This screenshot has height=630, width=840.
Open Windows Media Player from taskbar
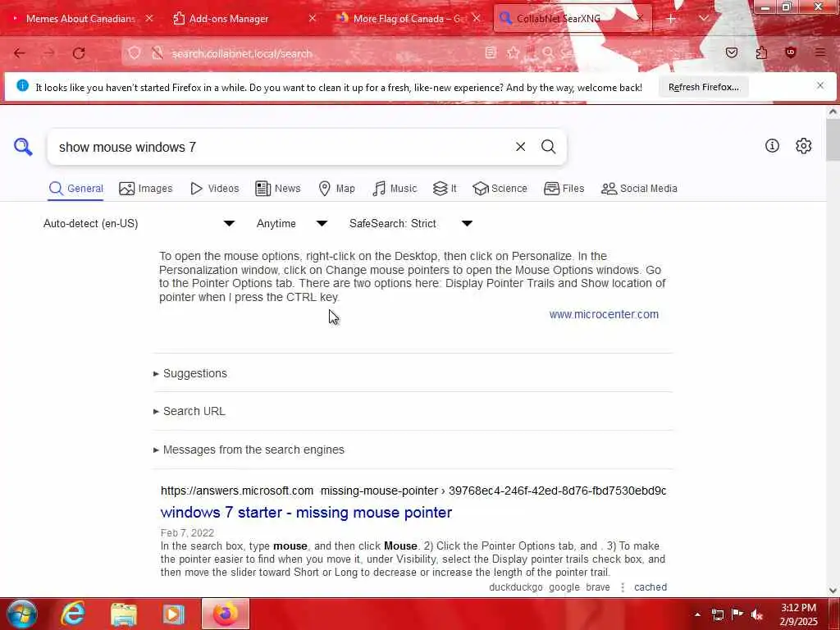click(x=173, y=614)
